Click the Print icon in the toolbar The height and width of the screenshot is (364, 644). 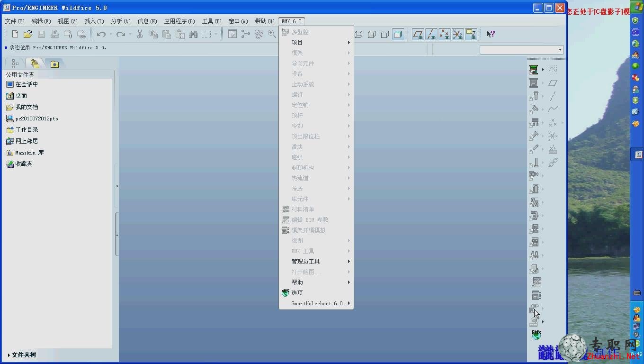pyautogui.click(x=54, y=34)
